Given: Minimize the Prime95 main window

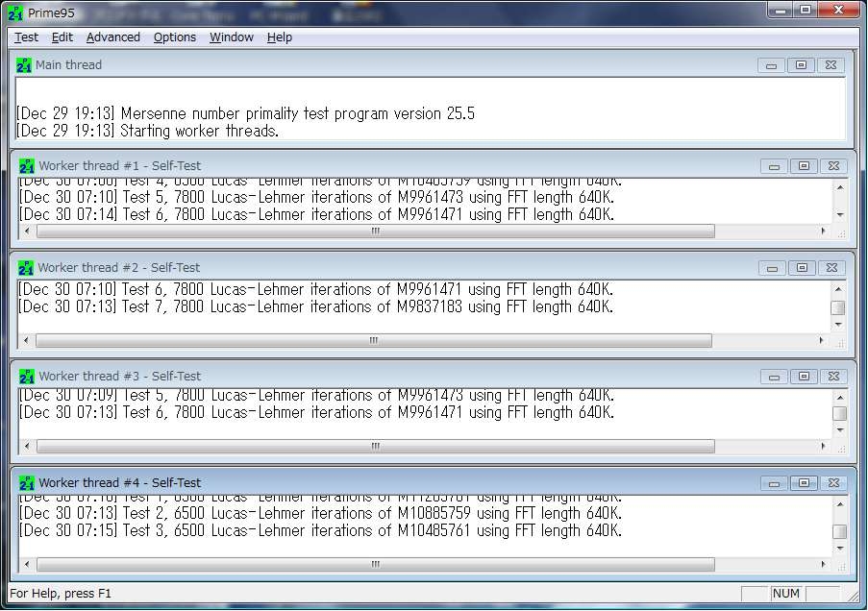Looking at the screenshot, I should (x=781, y=10).
